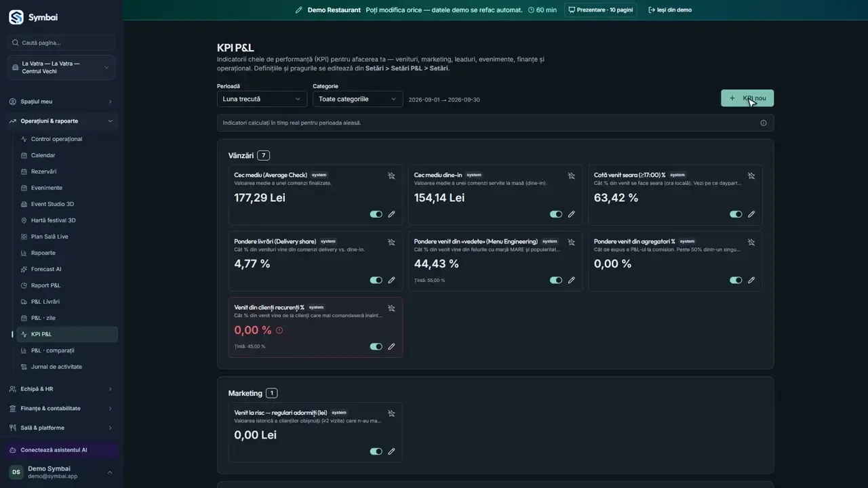Image resolution: width=868 pixels, height=488 pixels.
Task: Edit the Venit la risc KPI
Action: click(391, 451)
